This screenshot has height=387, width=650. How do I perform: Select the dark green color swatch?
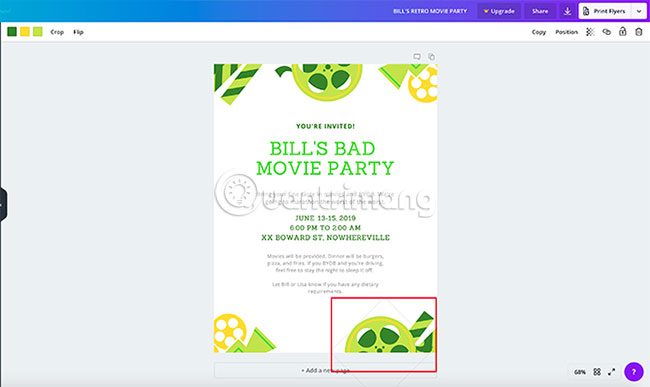click(12, 31)
